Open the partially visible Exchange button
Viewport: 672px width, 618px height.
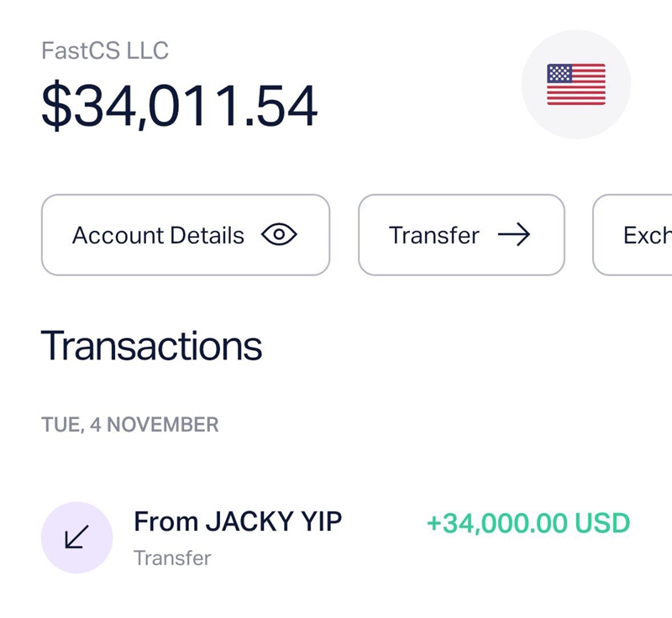coord(635,235)
